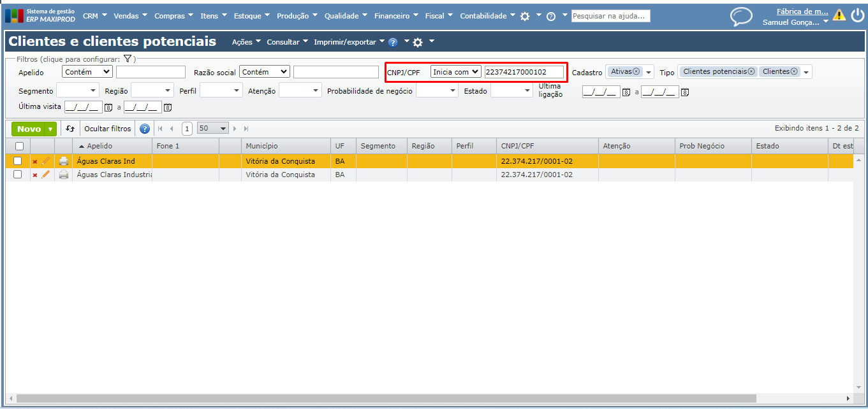Image resolution: width=868 pixels, height=409 pixels.
Task: Open the Segmento filter dropdown
Action: [78, 90]
